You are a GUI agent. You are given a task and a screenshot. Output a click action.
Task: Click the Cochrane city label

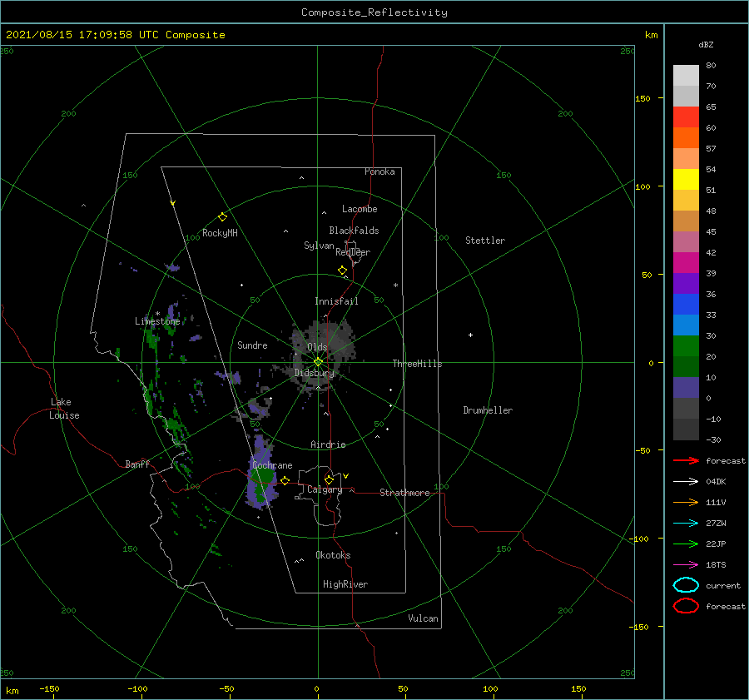pyautogui.click(x=272, y=465)
